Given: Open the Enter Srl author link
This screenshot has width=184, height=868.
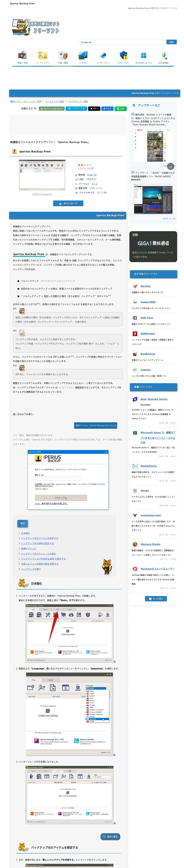Looking at the screenshot, I should click(92, 175).
